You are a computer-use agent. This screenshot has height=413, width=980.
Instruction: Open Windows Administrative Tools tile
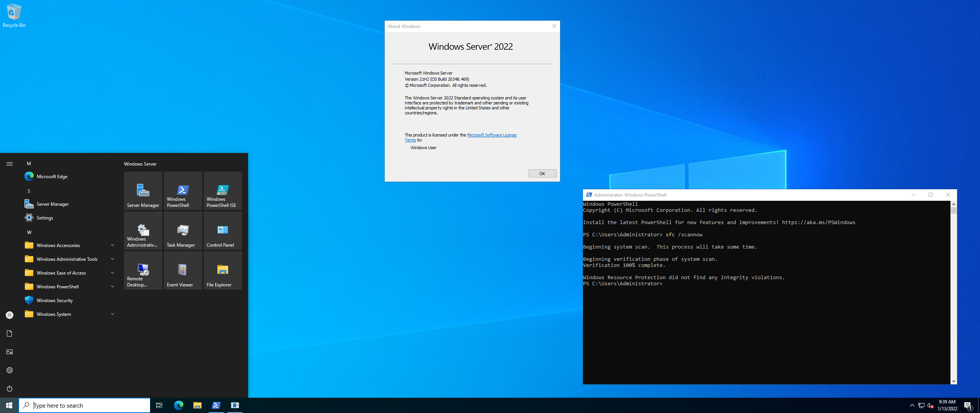pyautogui.click(x=143, y=230)
